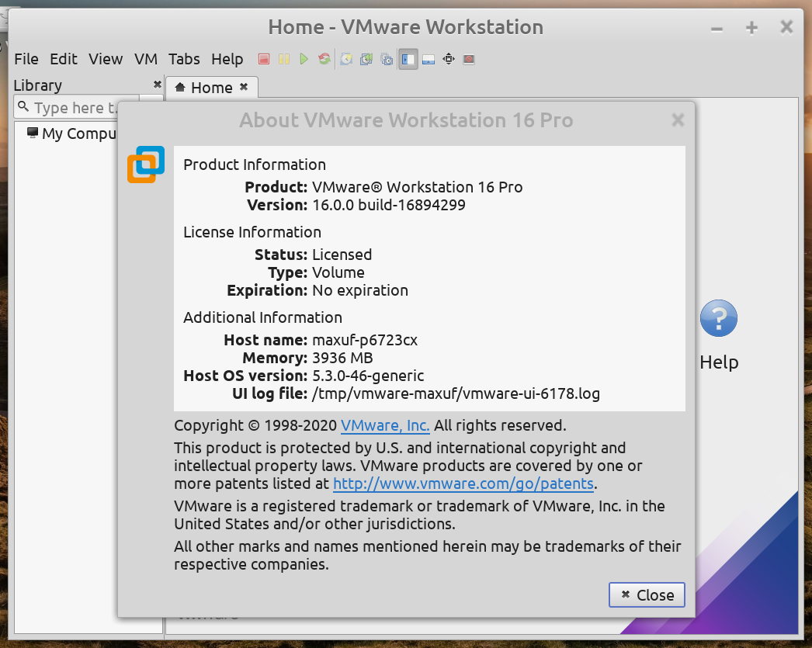
Task: Click the Library search field
Action: click(77, 107)
